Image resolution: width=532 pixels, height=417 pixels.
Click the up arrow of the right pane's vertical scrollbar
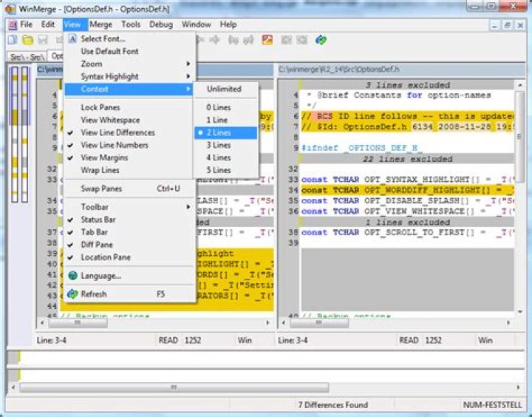tap(519, 85)
